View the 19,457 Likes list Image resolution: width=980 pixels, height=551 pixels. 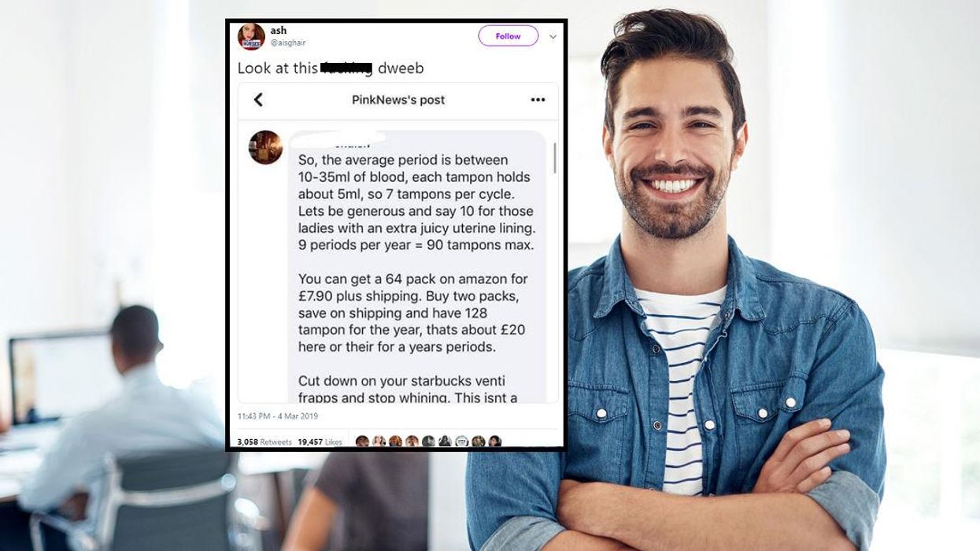coord(320,442)
